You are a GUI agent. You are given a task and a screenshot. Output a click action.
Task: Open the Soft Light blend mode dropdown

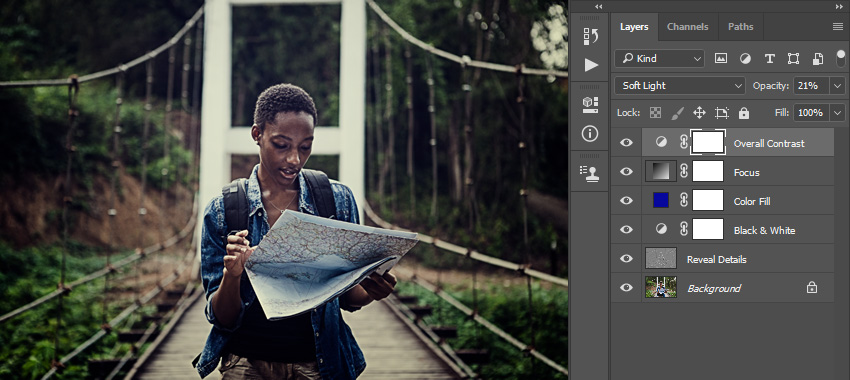point(680,86)
